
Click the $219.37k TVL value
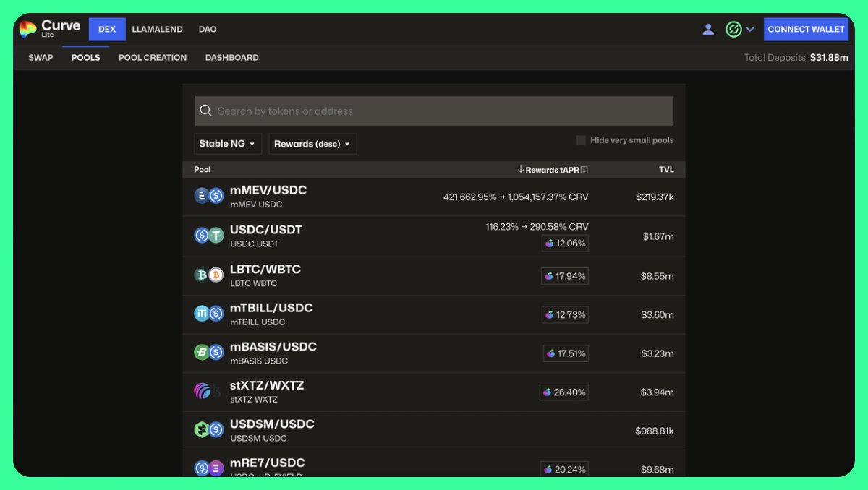[x=655, y=197]
